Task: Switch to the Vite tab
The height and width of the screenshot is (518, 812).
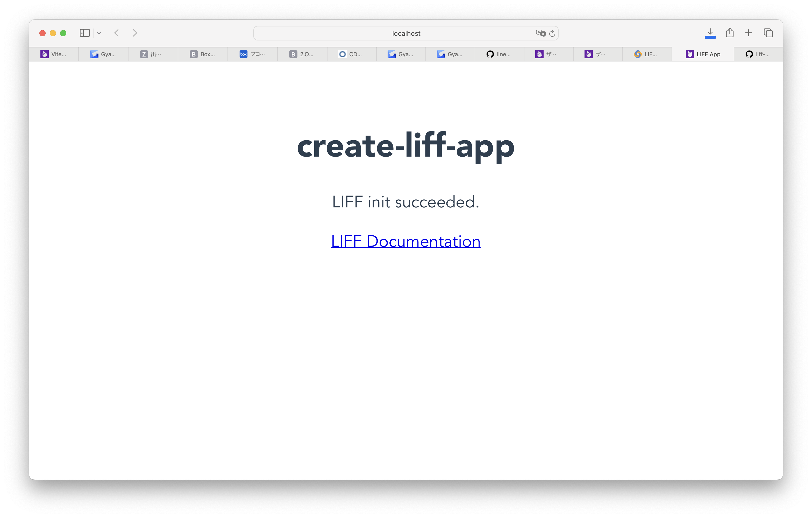Action: pos(54,54)
